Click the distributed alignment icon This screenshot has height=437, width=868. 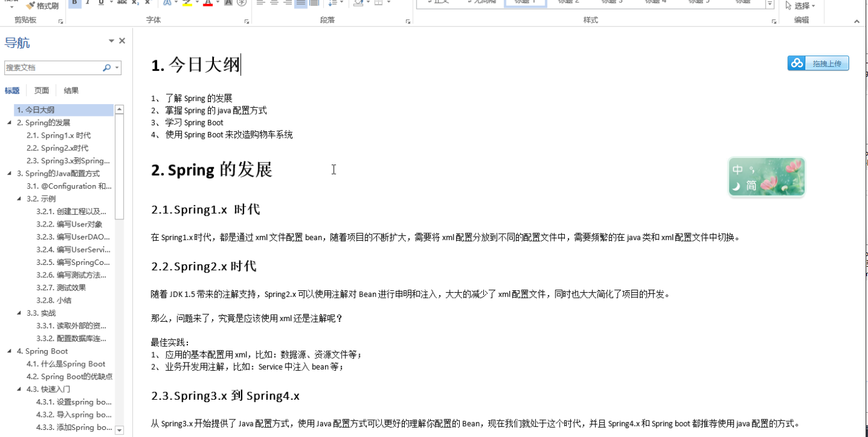(314, 2)
